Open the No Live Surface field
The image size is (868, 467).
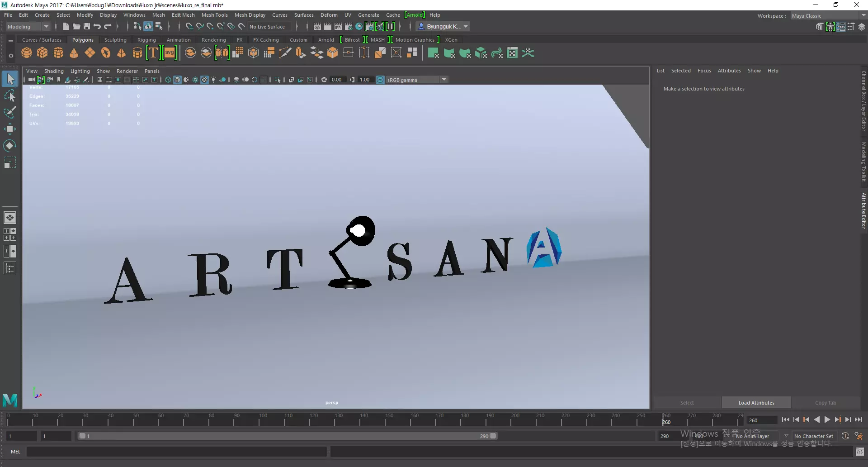[x=269, y=26]
